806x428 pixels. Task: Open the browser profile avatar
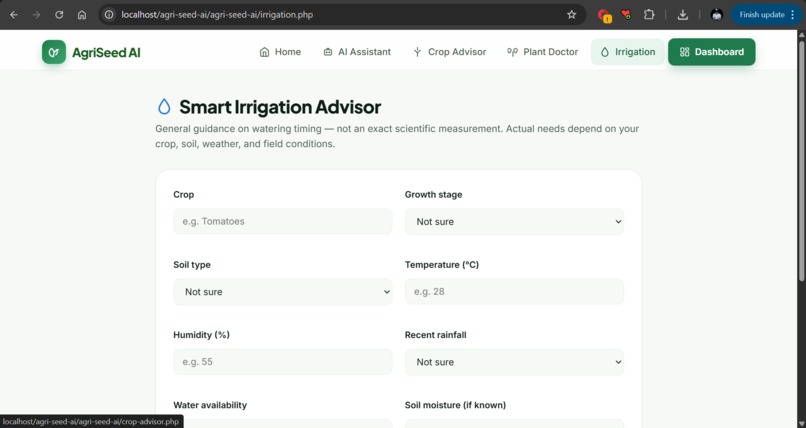click(x=717, y=14)
